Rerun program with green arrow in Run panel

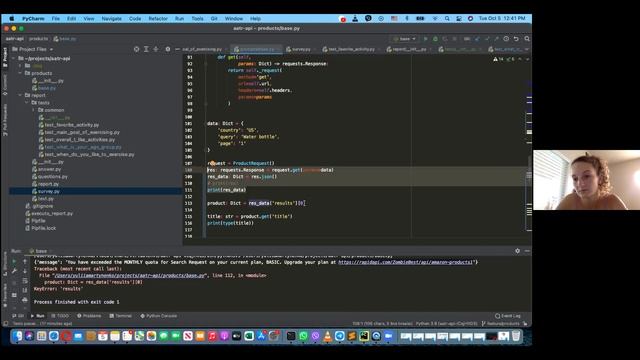click(14, 261)
